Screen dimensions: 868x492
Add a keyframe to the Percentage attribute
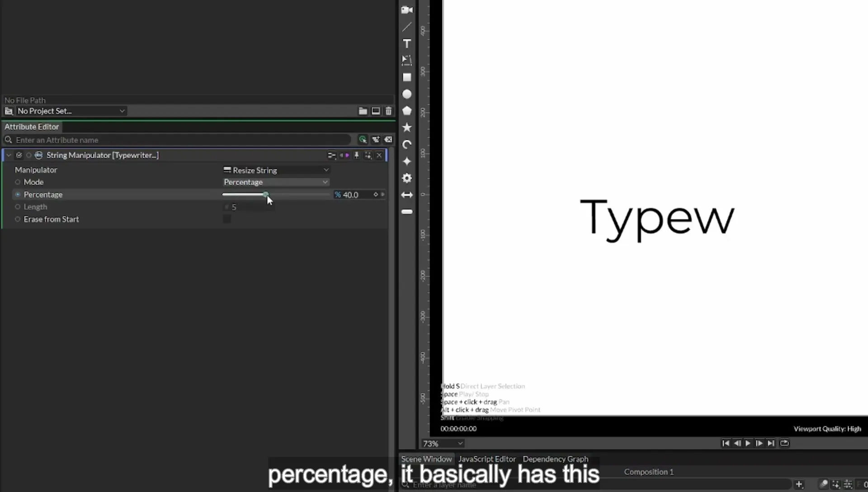pos(376,194)
